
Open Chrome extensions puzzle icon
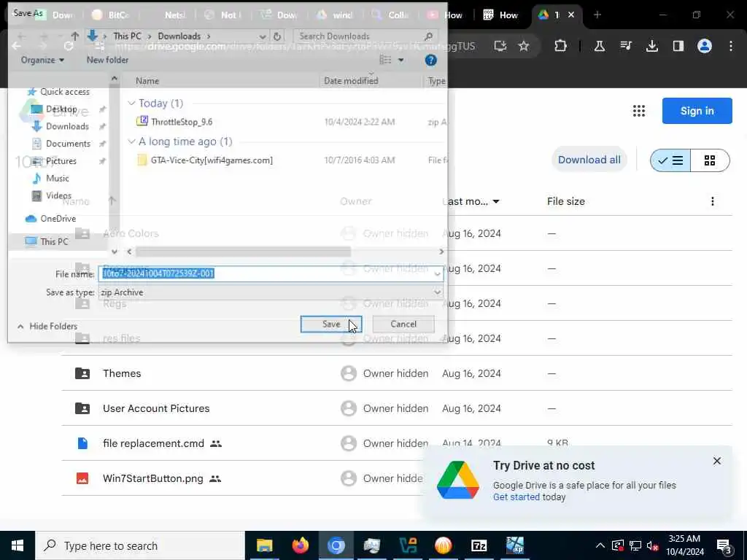click(560, 46)
